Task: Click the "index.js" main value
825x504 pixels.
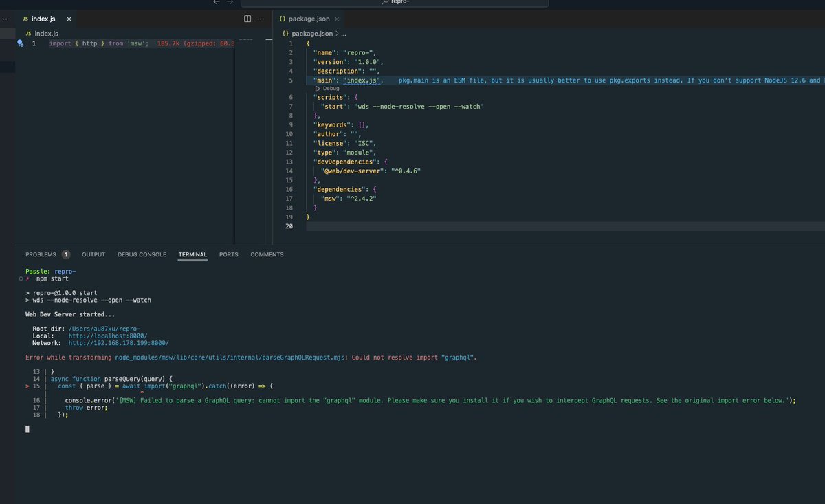Action: tap(362, 80)
